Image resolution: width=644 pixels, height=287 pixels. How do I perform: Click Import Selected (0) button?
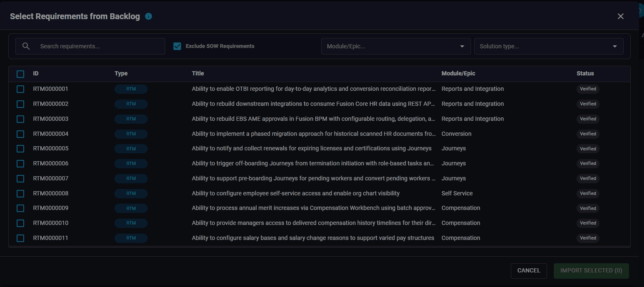591,270
